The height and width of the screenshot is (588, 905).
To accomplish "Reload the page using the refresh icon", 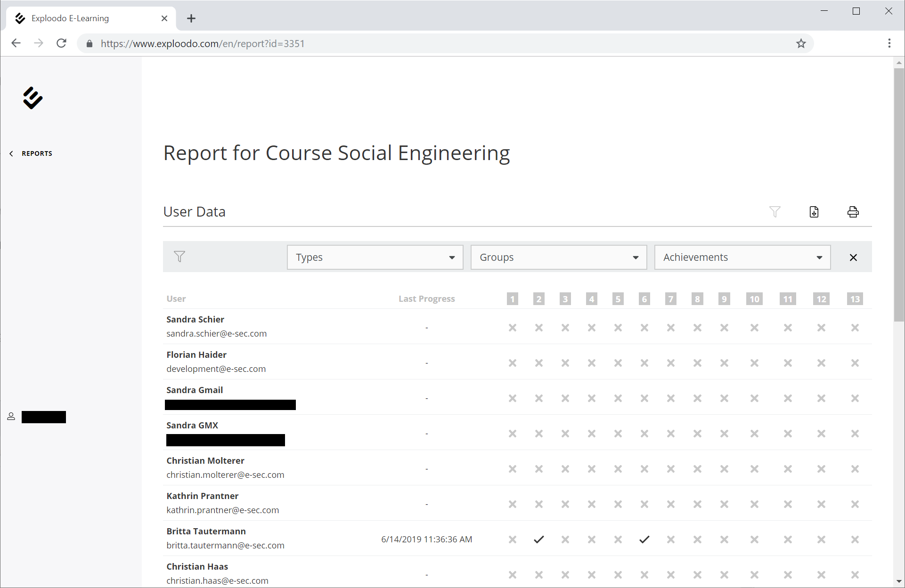I will tap(61, 44).
